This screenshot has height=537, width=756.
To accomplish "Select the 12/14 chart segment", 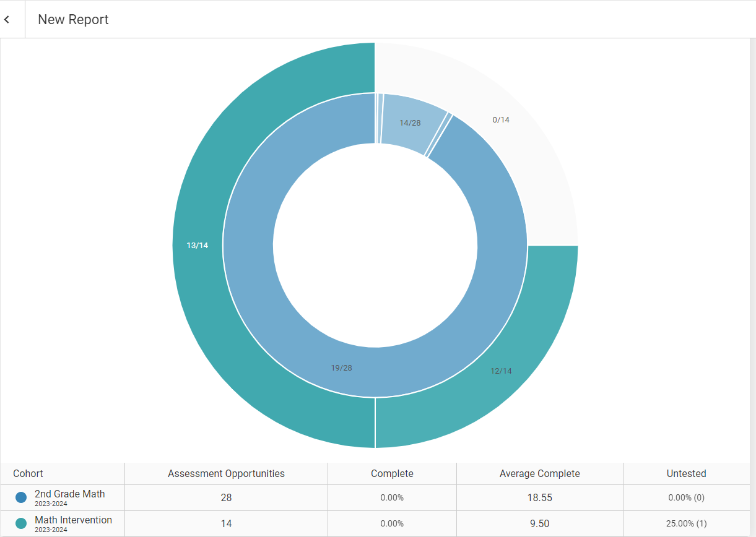I will pos(502,371).
